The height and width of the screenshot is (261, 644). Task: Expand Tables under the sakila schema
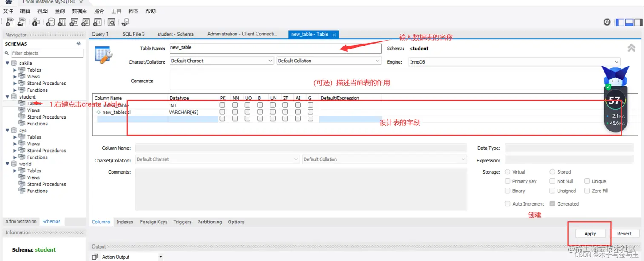click(15, 70)
